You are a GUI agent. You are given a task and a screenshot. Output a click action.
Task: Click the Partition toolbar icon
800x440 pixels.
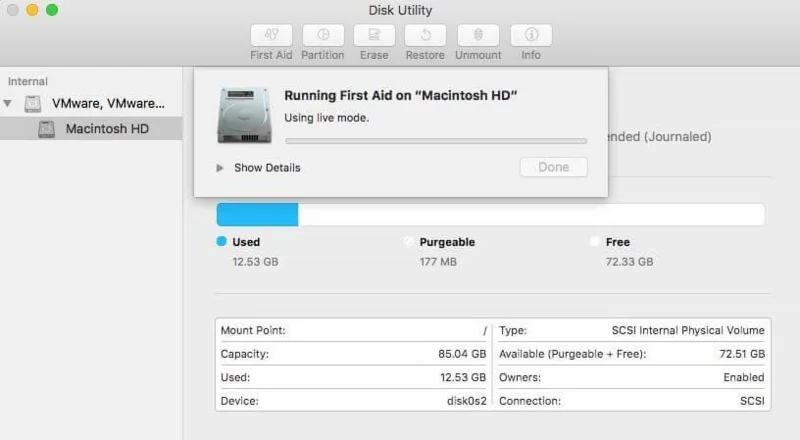pos(323,35)
